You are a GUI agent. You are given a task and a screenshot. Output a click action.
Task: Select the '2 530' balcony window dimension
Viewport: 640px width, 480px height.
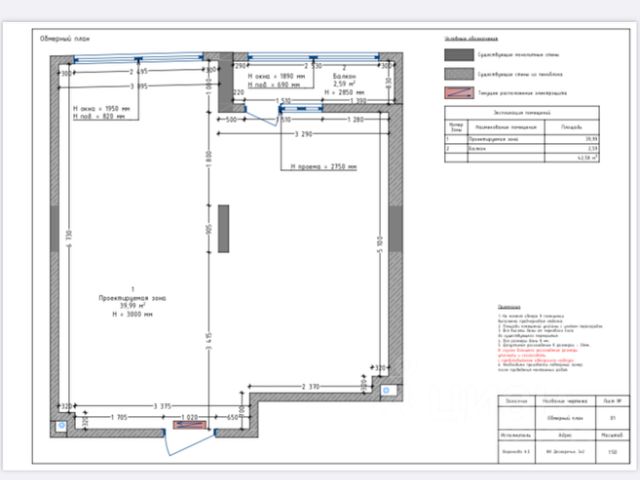pyautogui.click(x=313, y=66)
